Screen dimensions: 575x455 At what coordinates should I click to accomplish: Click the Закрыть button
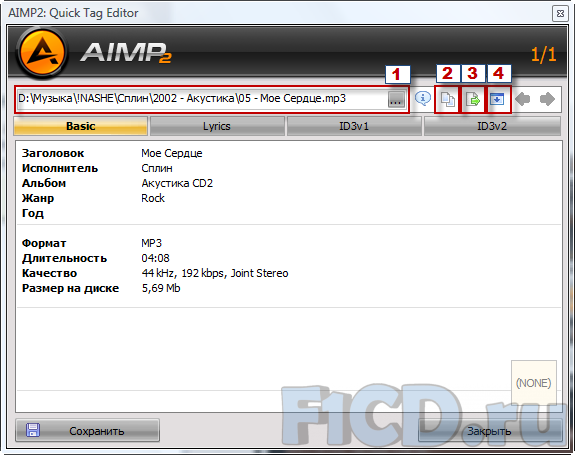point(490,431)
